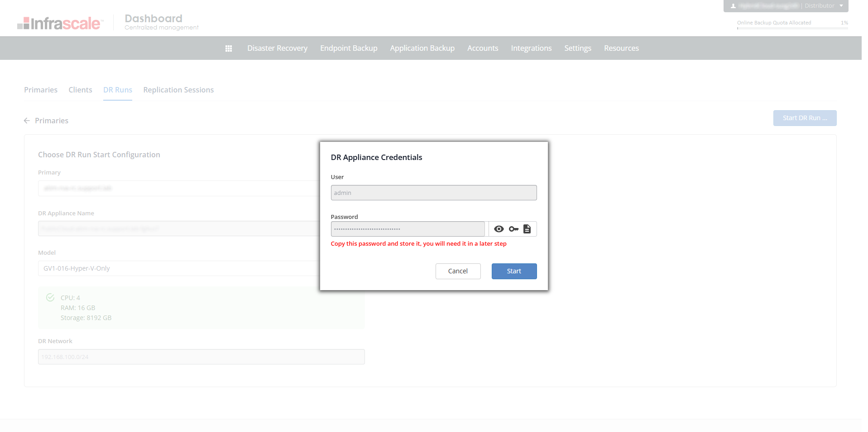This screenshot has width=868, height=432.
Task: Click the Start DR Run button
Action: pos(805,118)
